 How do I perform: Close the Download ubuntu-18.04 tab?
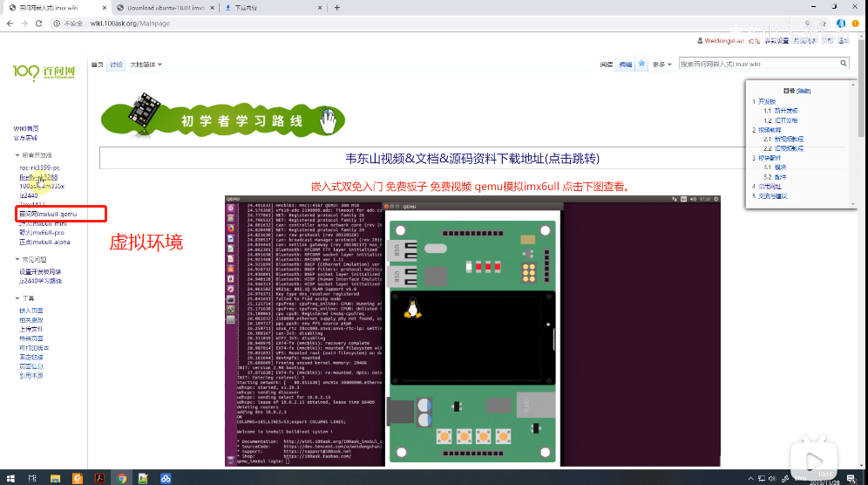(213, 8)
